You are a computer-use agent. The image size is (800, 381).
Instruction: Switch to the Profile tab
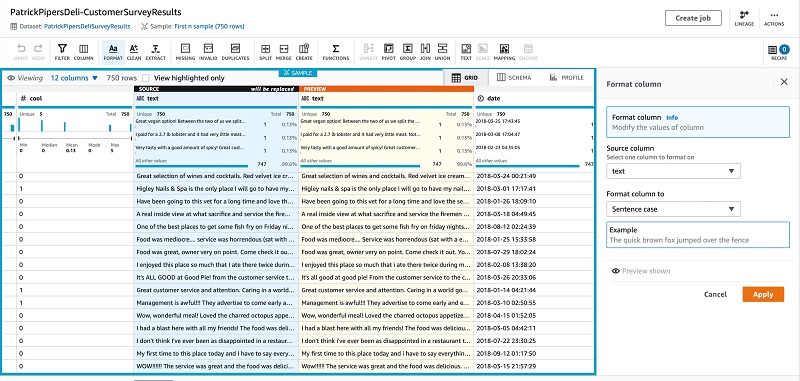pyautogui.click(x=566, y=78)
